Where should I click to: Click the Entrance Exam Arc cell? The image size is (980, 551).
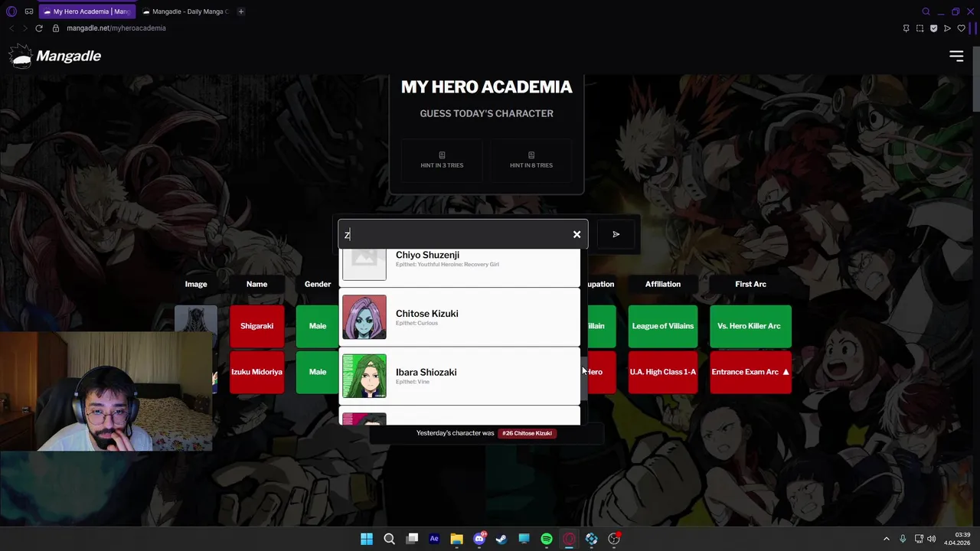(x=750, y=372)
